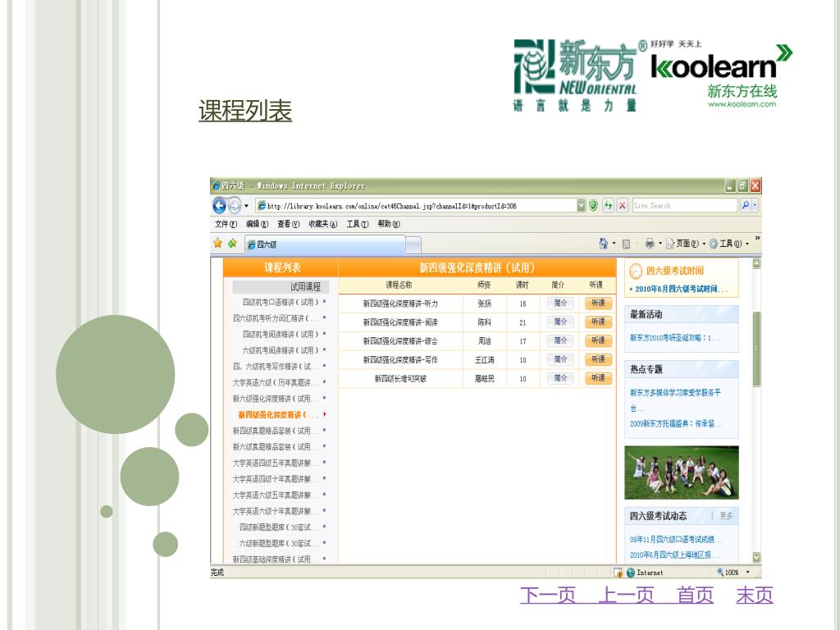The image size is (840, 630).
Task: Click 更多 in 四六级考试动态
Action: [x=726, y=516]
